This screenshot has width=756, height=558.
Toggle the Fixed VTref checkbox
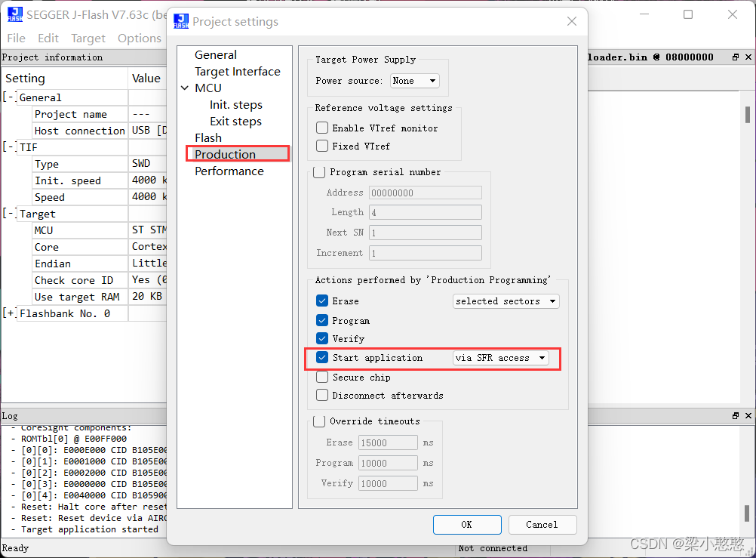pyautogui.click(x=322, y=146)
